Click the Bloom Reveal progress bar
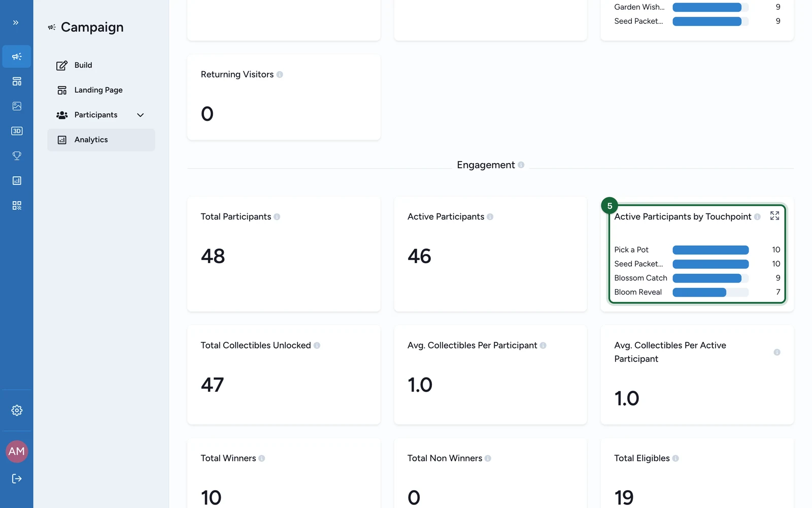 pos(710,292)
